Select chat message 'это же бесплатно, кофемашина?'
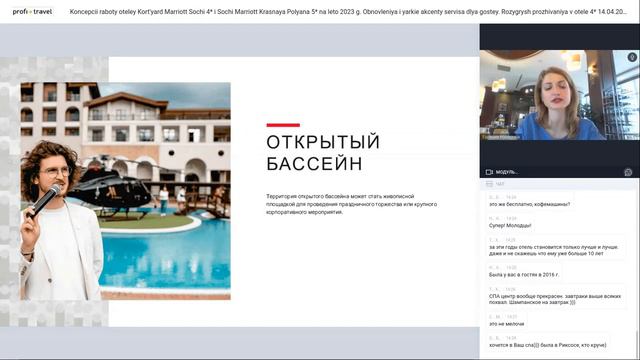This screenshot has height=360, width=640. pyautogui.click(x=530, y=204)
